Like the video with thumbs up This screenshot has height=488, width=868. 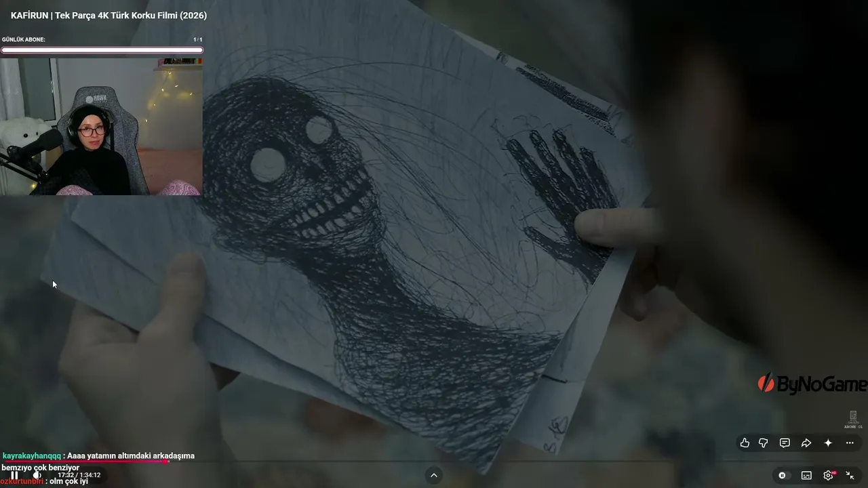click(745, 443)
